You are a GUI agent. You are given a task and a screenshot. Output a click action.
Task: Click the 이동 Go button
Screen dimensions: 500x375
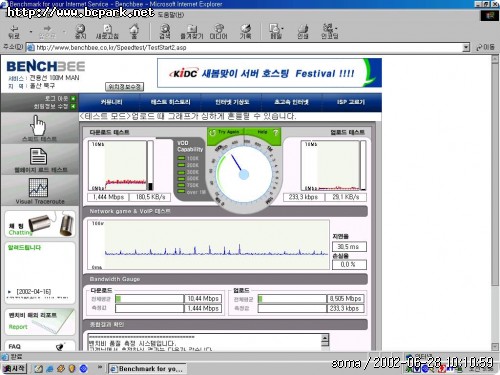tap(486, 47)
